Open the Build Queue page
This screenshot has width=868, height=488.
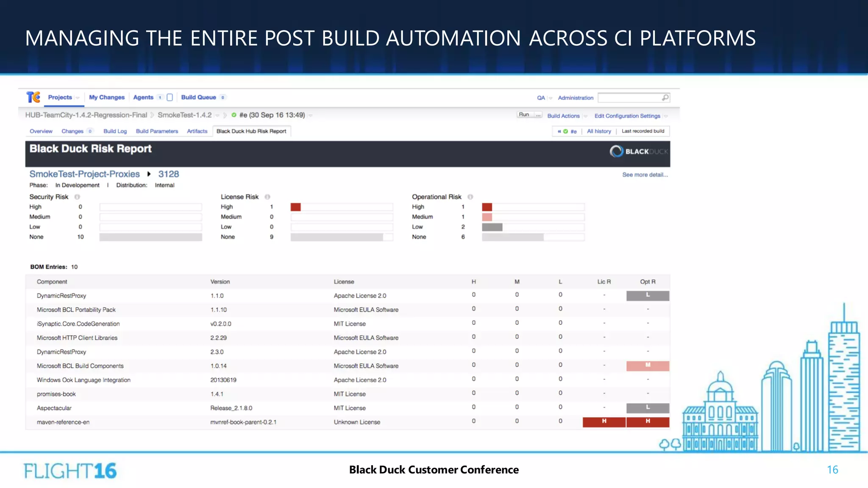click(198, 97)
